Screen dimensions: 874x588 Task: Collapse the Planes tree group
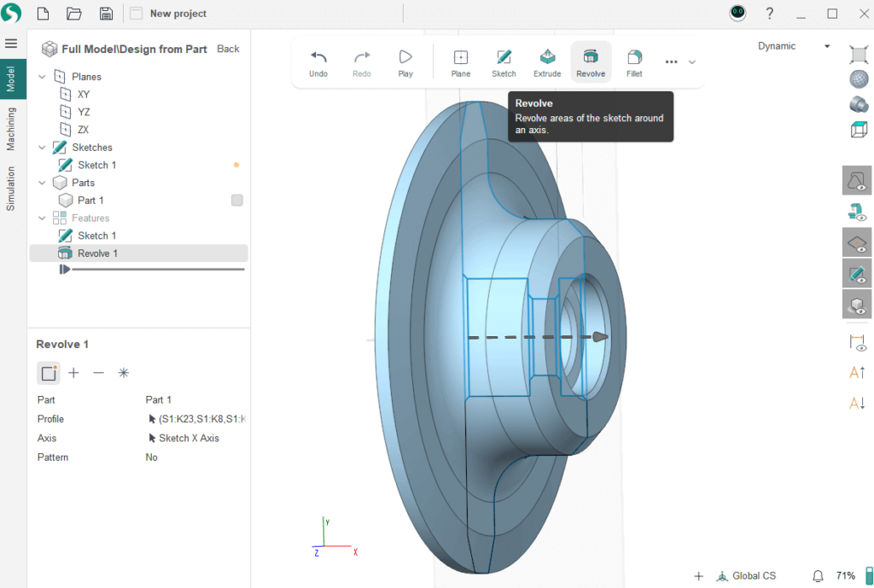[x=43, y=77]
